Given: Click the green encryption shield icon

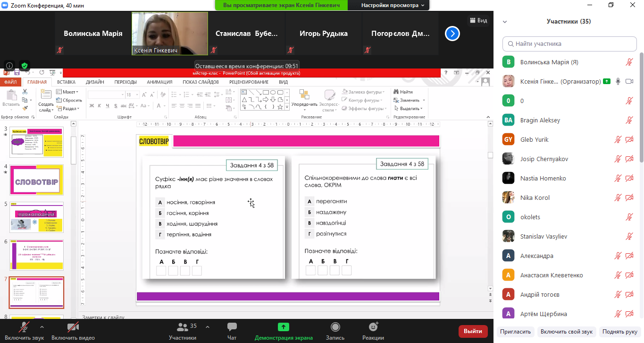Looking at the screenshot, I should pyautogui.click(x=25, y=66).
